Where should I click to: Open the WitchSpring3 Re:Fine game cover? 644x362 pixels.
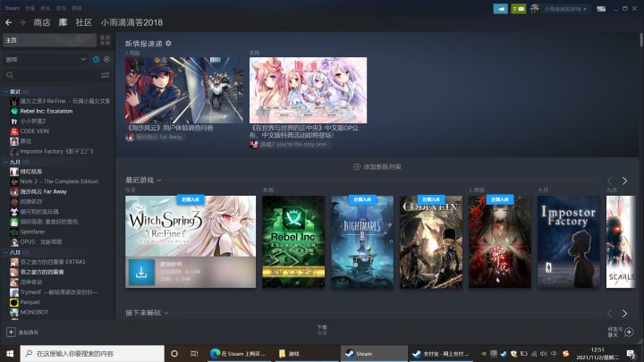[x=191, y=226]
